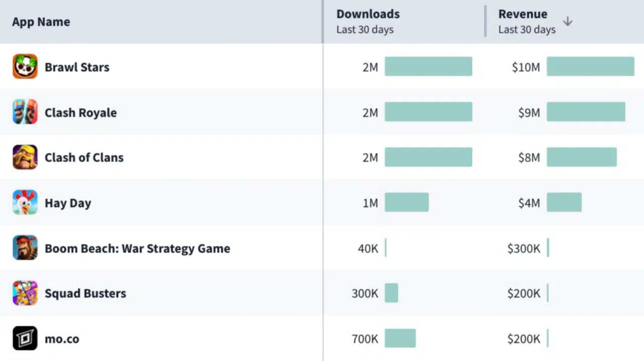The width and height of the screenshot is (644, 361).
Task: Click Squad Busters revenue value $200K
Action: [524, 294]
